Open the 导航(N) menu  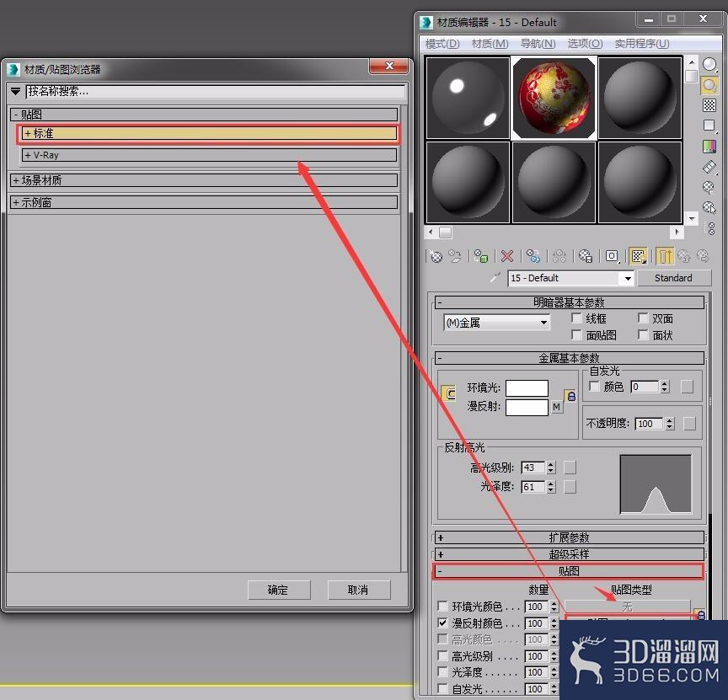[x=538, y=44]
